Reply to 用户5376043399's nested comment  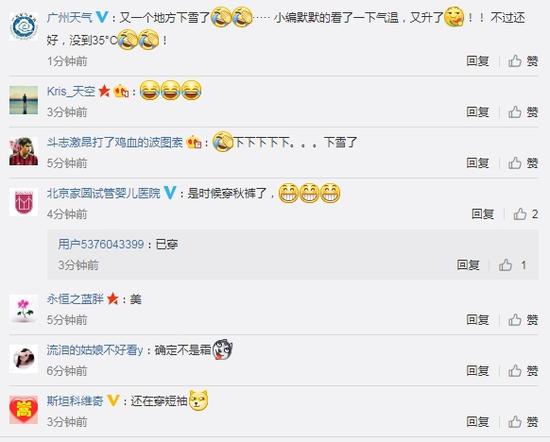click(468, 265)
